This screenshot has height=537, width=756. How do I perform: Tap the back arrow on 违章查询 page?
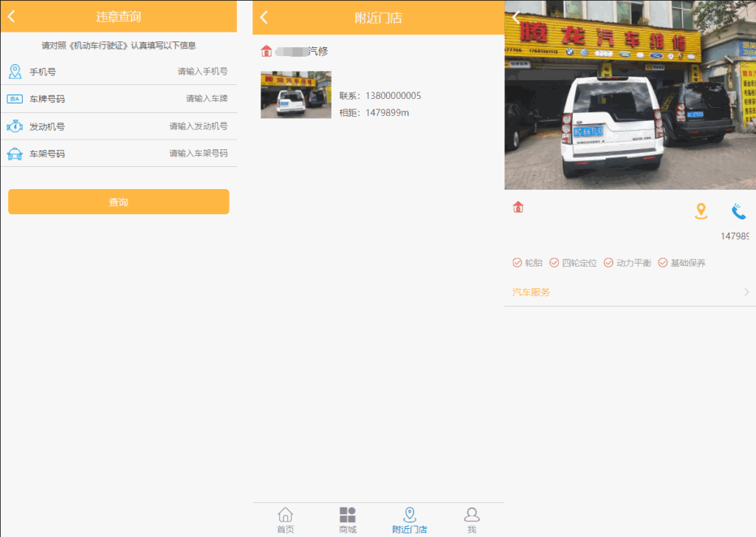12,16
